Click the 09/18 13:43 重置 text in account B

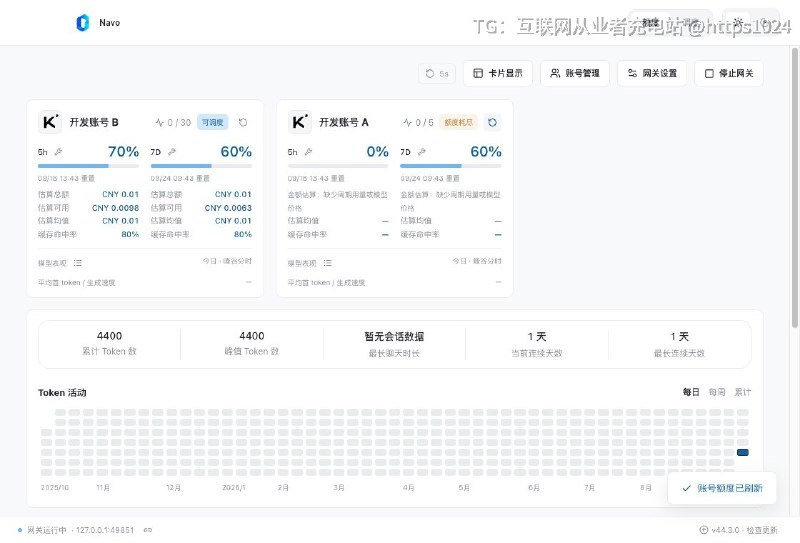pos(66,178)
